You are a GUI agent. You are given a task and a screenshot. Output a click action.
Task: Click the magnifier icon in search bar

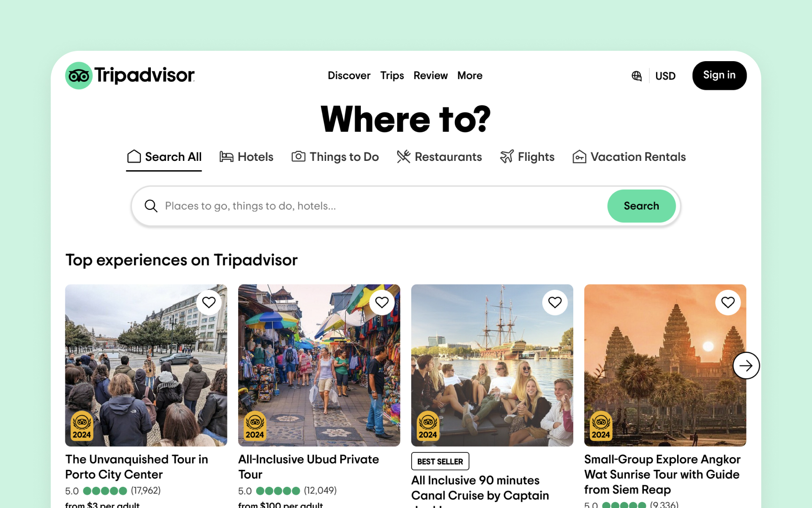[151, 206]
